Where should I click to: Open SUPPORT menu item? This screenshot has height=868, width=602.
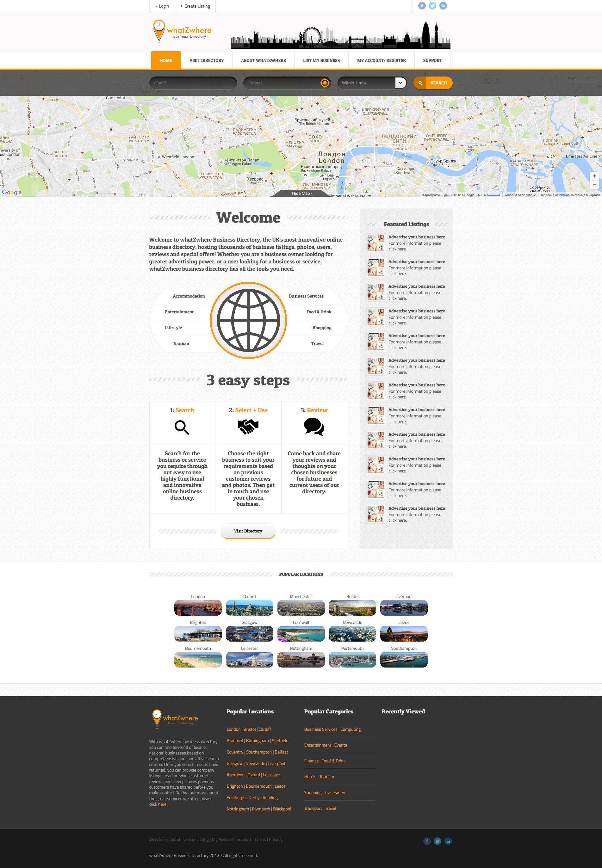click(432, 60)
